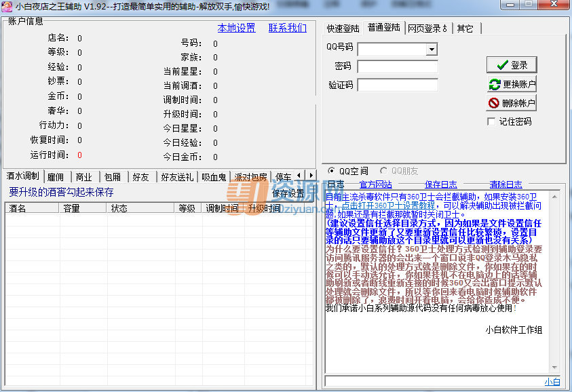Select the 包厢 tab

(x=113, y=177)
